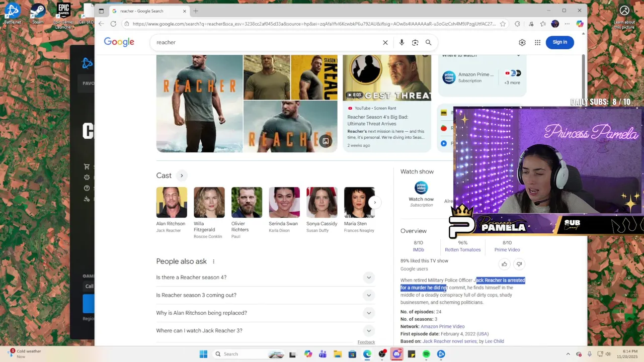Open the Google apps grid
Viewport: 644px width, 362px height.
pyautogui.click(x=537, y=43)
